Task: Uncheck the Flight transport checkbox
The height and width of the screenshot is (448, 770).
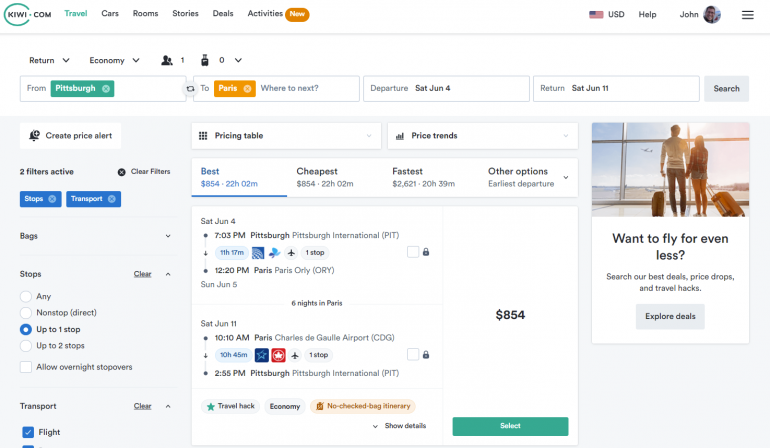Action: 28,432
